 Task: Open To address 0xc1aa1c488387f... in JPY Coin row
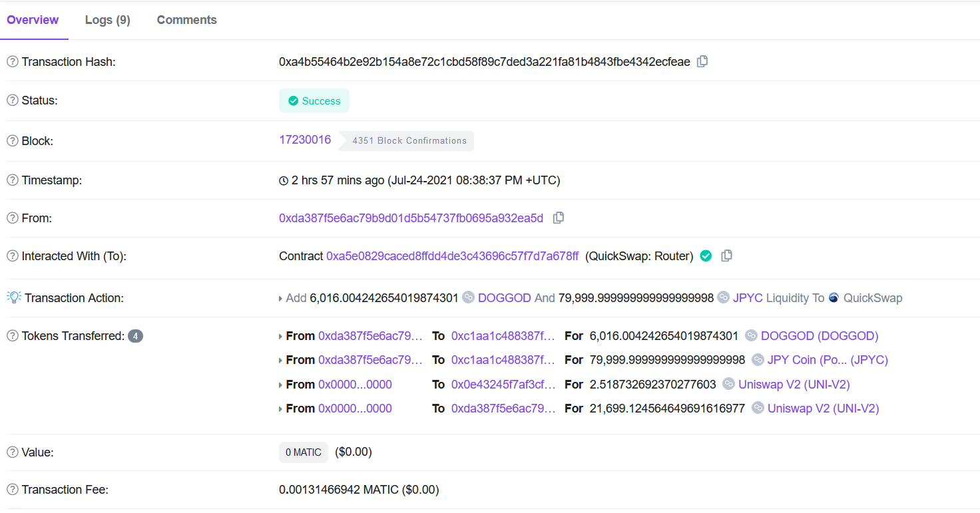(x=503, y=360)
